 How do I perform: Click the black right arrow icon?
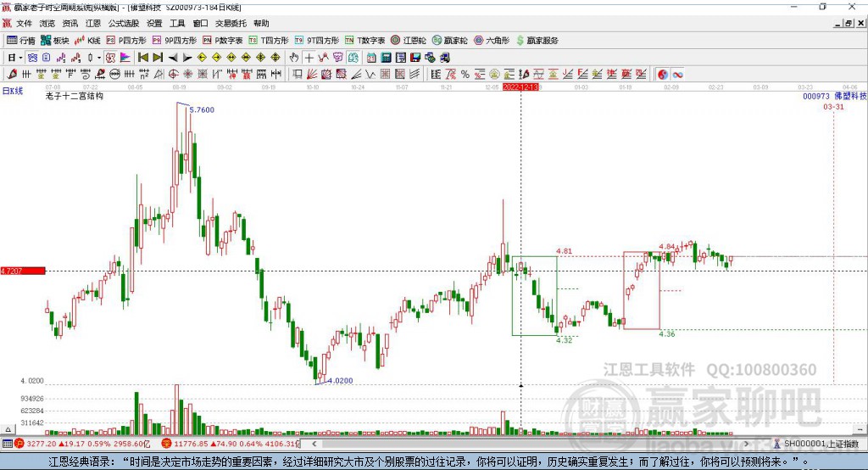pos(187,58)
